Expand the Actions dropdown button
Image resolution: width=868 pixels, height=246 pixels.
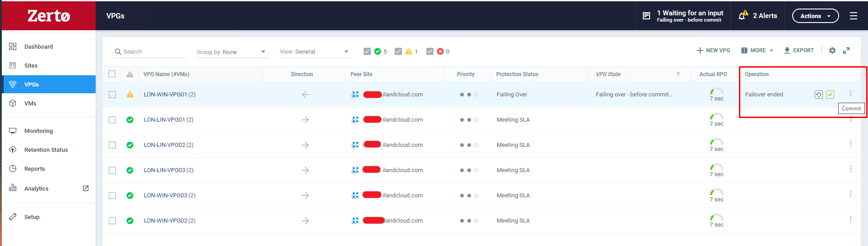815,16
